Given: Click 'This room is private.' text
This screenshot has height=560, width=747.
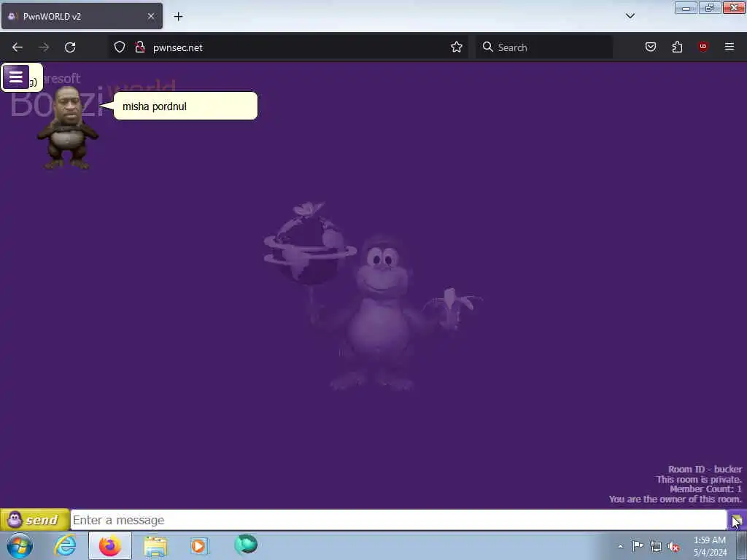Looking at the screenshot, I should coord(699,479).
